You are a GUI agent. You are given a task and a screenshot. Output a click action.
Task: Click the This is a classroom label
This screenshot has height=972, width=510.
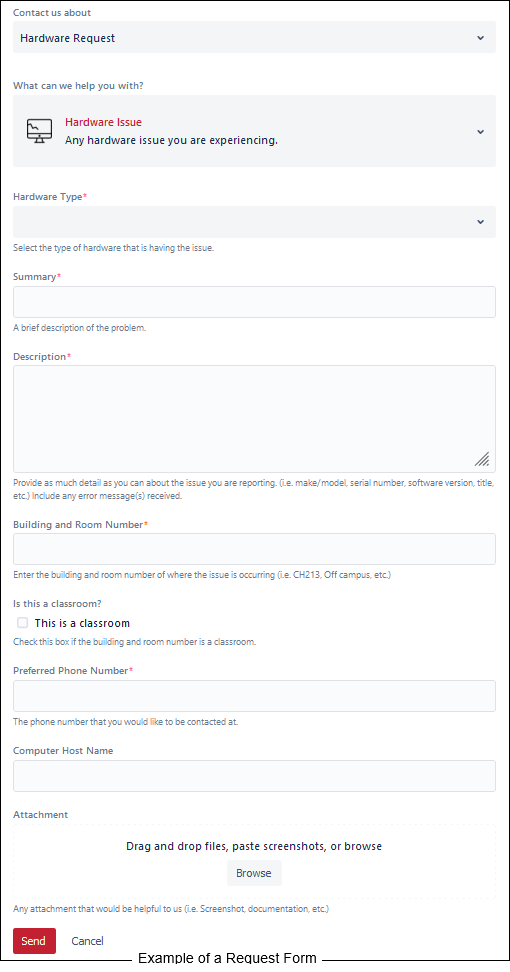(x=82, y=623)
